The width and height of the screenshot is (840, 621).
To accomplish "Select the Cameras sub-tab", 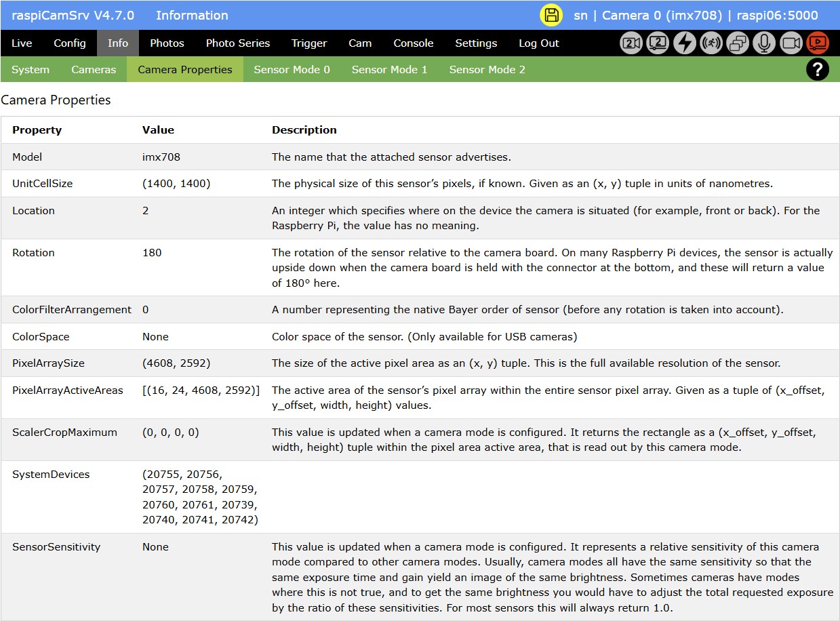I will point(94,70).
